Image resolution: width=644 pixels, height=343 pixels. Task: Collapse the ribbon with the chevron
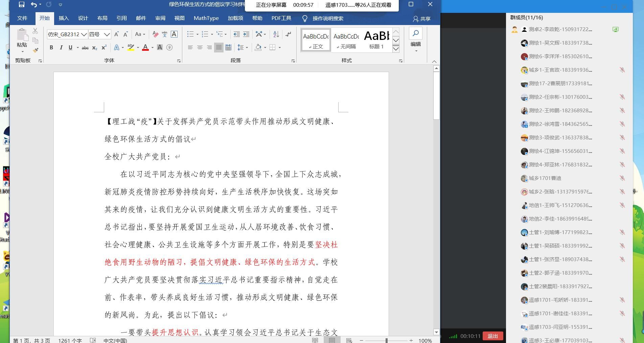coord(434,61)
